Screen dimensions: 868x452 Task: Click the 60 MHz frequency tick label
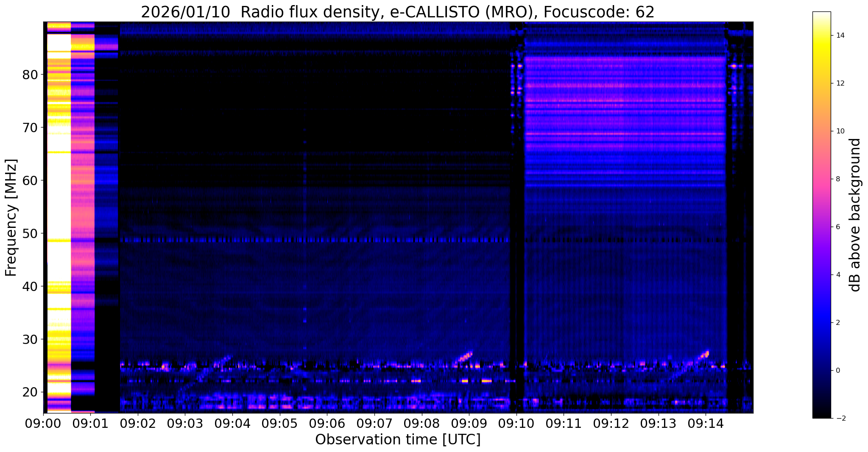pos(30,180)
